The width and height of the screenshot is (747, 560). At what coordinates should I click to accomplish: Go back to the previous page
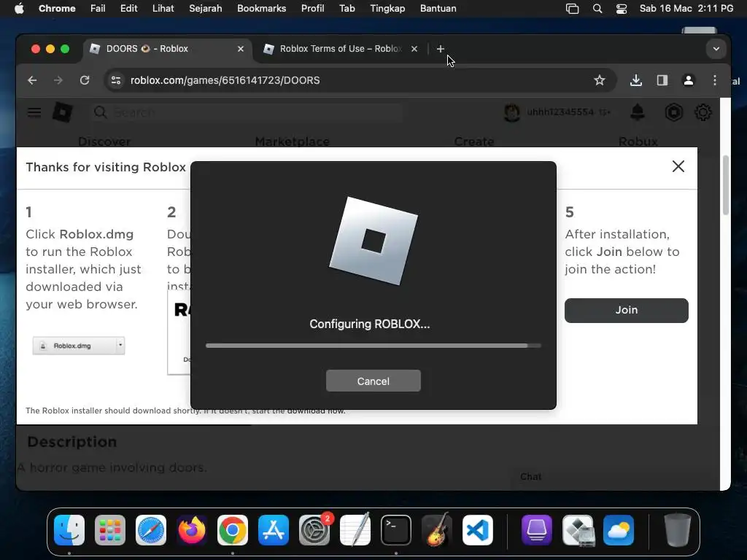click(32, 80)
